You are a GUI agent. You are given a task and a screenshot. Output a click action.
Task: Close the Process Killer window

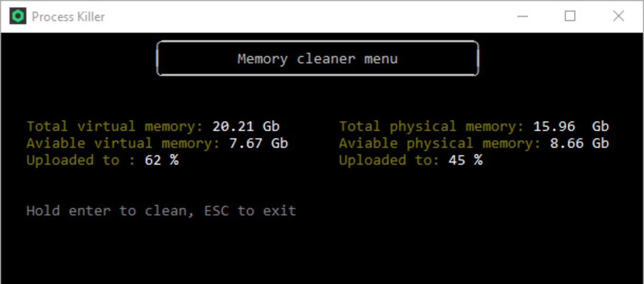618,17
